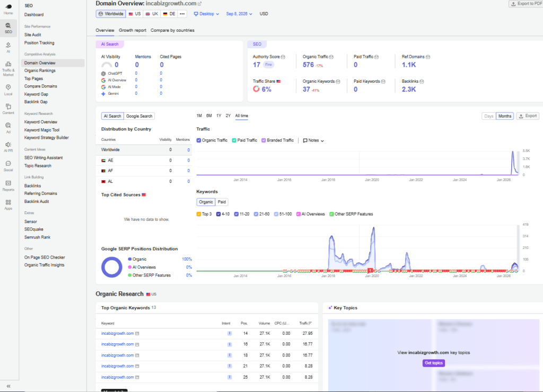Toggle the Top 3 keywords checkbox
Screen dimensions: 543x392
coord(199,214)
